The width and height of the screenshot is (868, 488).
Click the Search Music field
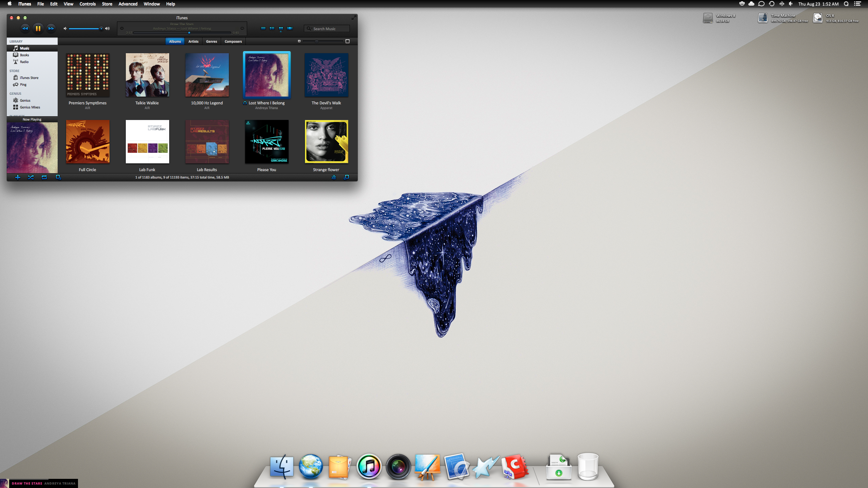pos(327,29)
